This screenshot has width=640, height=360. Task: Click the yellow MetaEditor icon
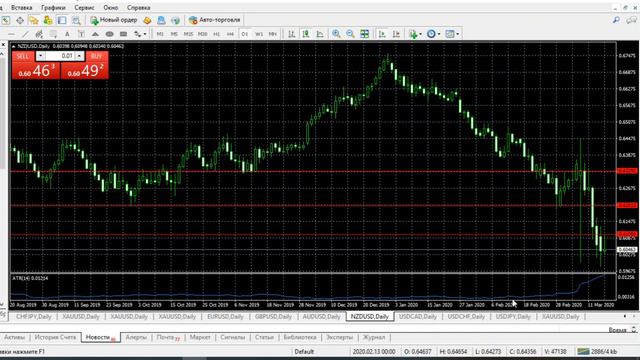(147, 20)
